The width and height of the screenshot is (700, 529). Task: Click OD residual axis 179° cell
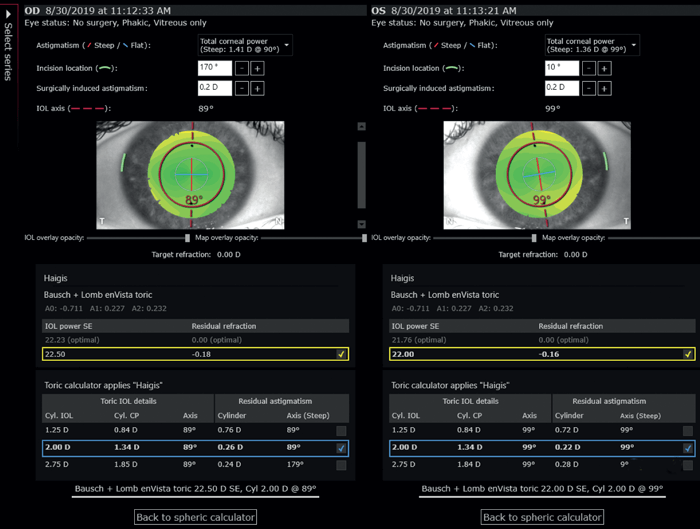(295, 464)
